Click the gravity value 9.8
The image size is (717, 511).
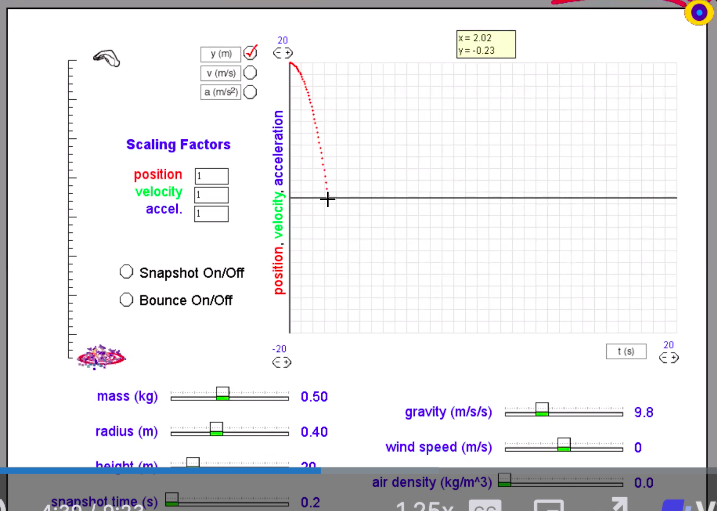pos(644,413)
